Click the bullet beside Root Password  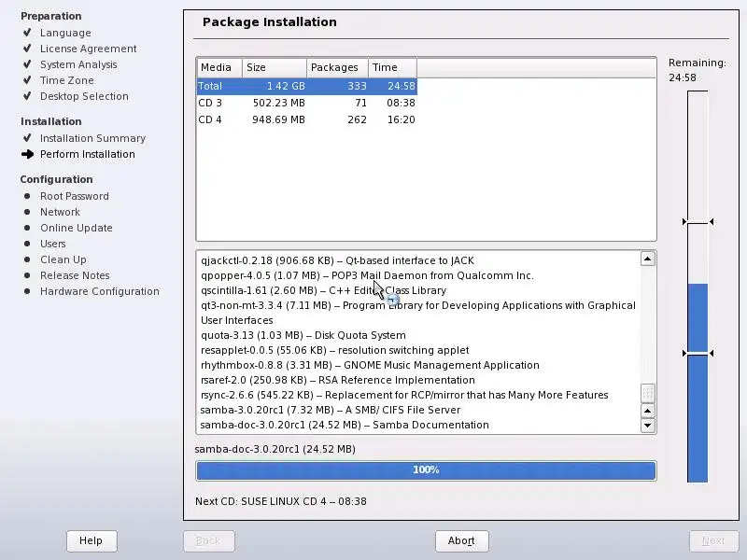pos(27,196)
